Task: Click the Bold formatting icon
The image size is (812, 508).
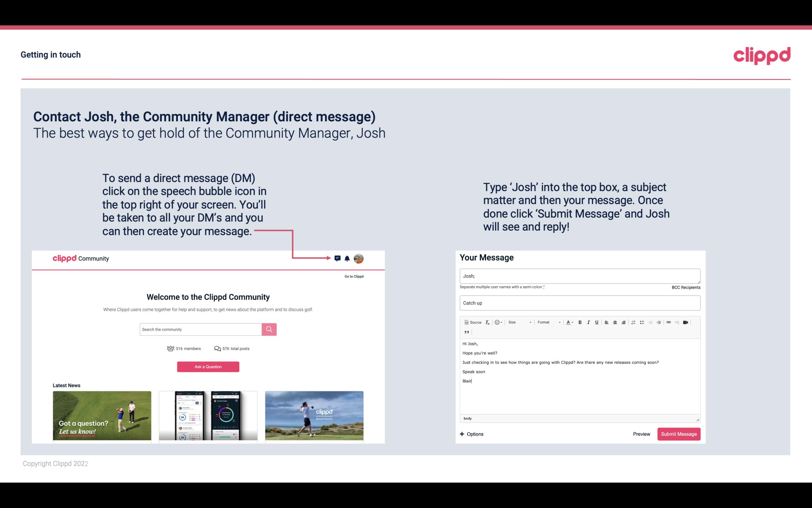Action: point(581,322)
